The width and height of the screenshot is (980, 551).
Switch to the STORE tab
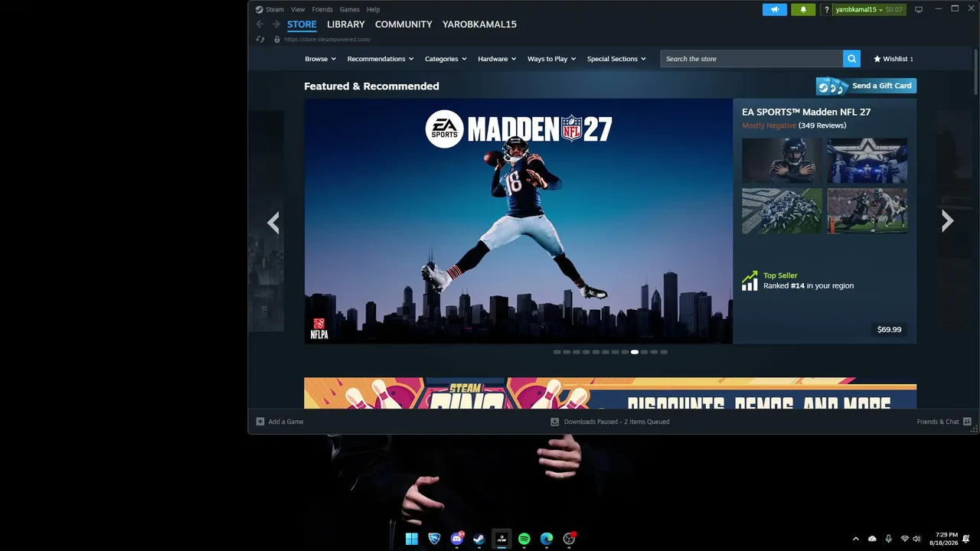pos(302,24)
